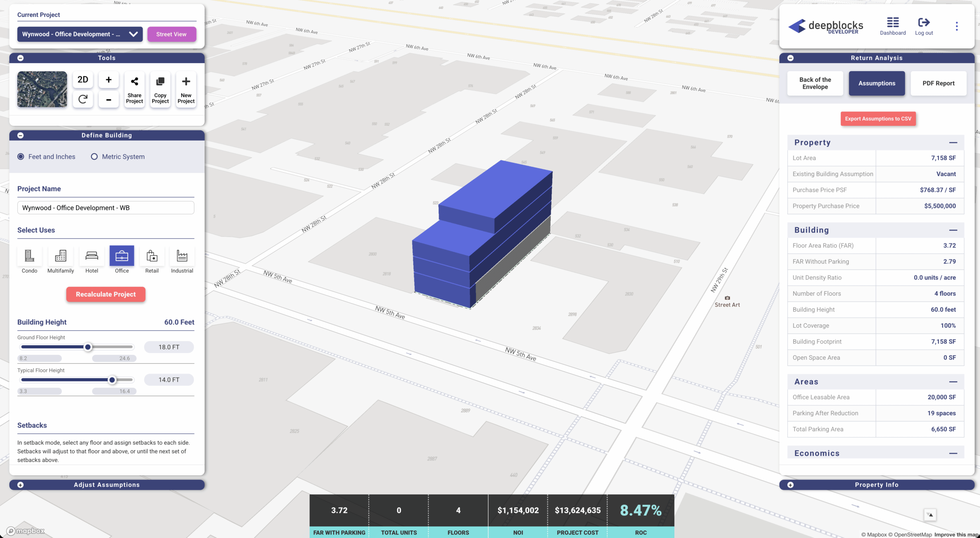Click the Vacant building assumption value
Viewport: 980px width, 538px height.
pyautogui.click(x=946, y=174)
